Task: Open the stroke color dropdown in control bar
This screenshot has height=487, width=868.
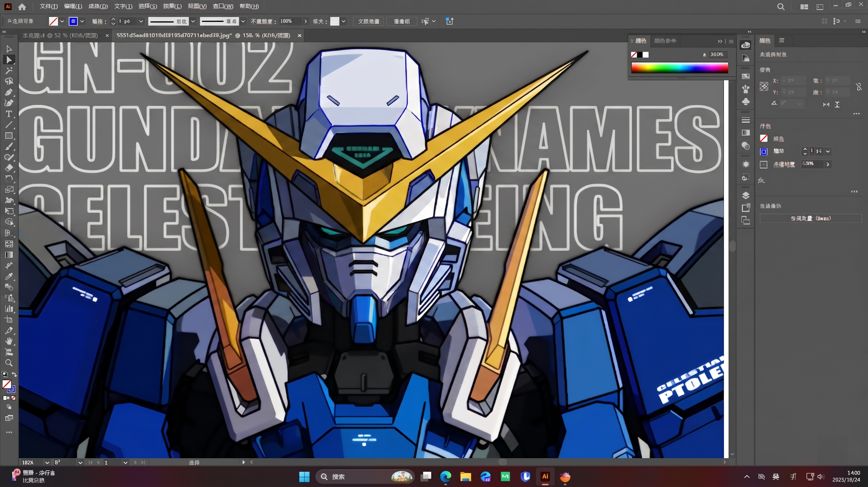Action: [x=82, y=21]
